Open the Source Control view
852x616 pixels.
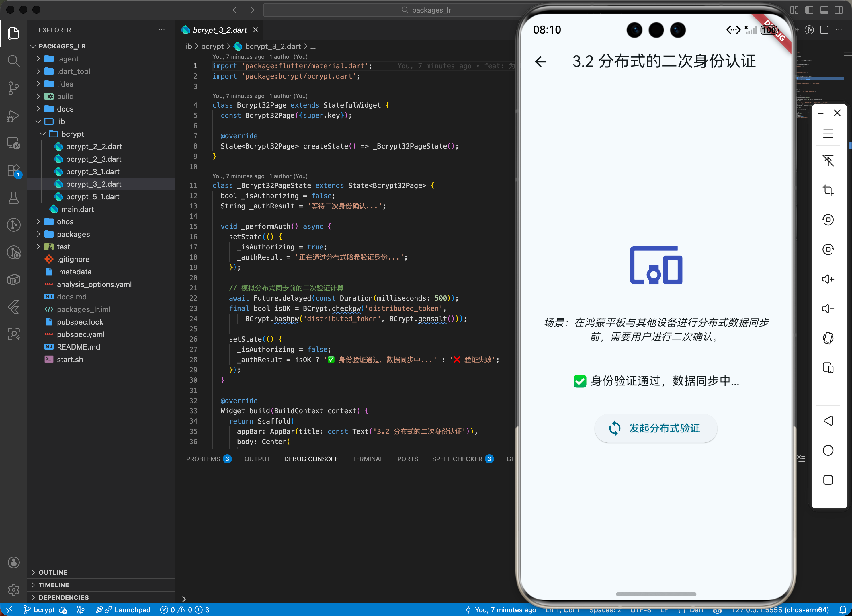click(13, 88)
